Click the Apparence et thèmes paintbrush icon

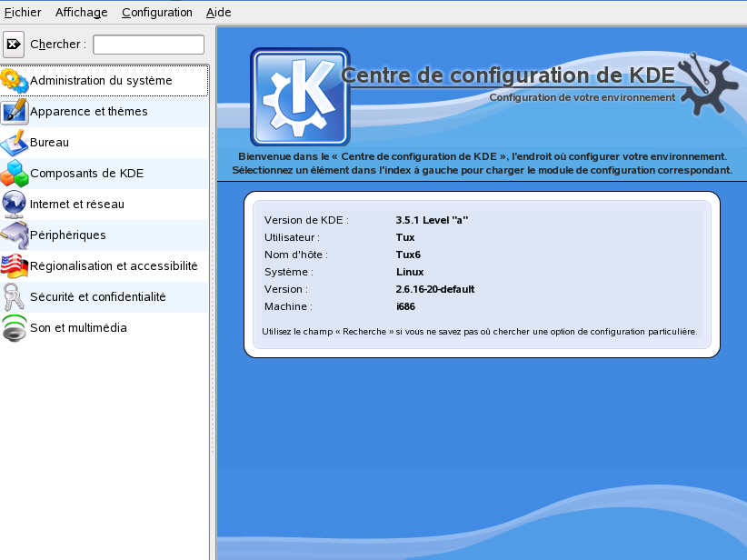[15, 112]
